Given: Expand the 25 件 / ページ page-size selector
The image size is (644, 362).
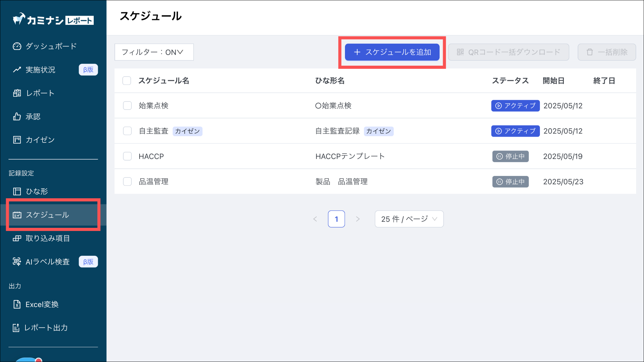Looking at the screenshot, I should 409,219.
